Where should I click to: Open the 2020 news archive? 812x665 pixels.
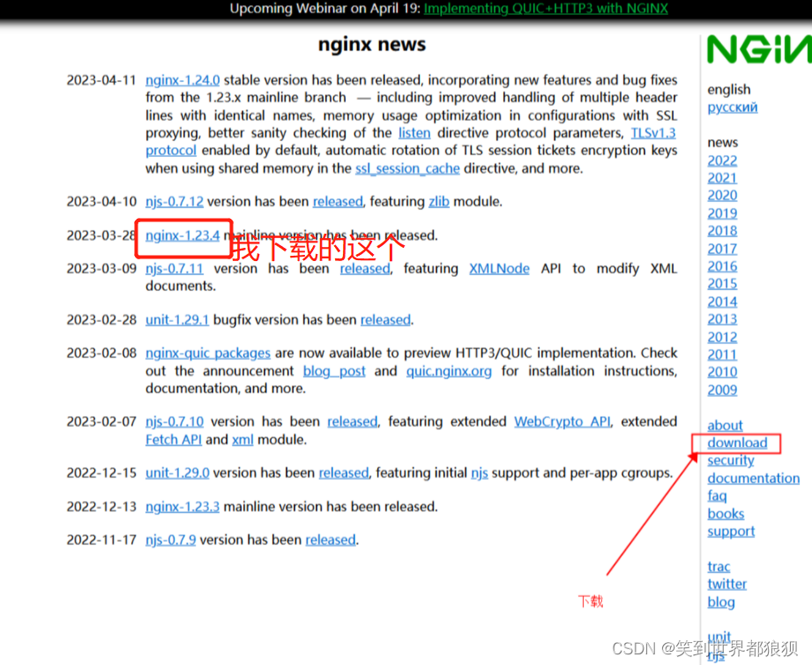[722, 195]
